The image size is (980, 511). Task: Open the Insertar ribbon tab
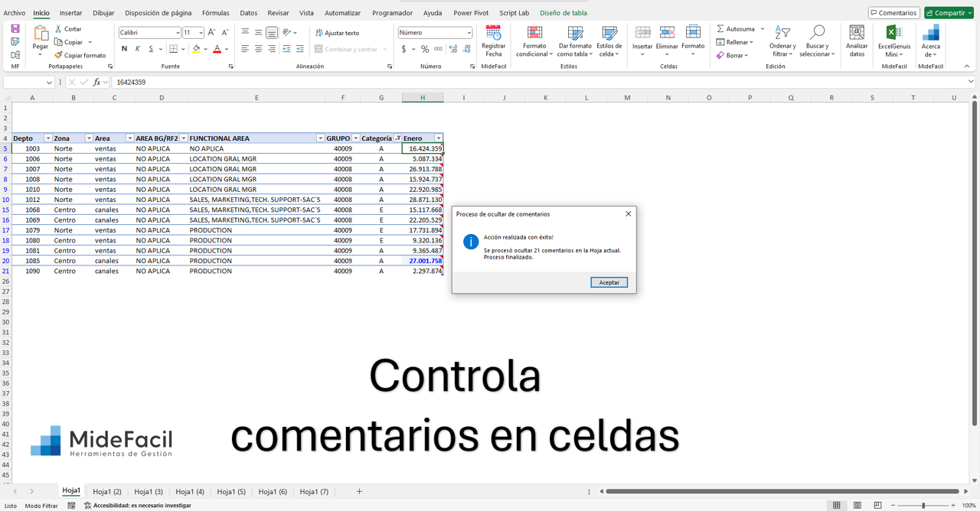[70, 13]
